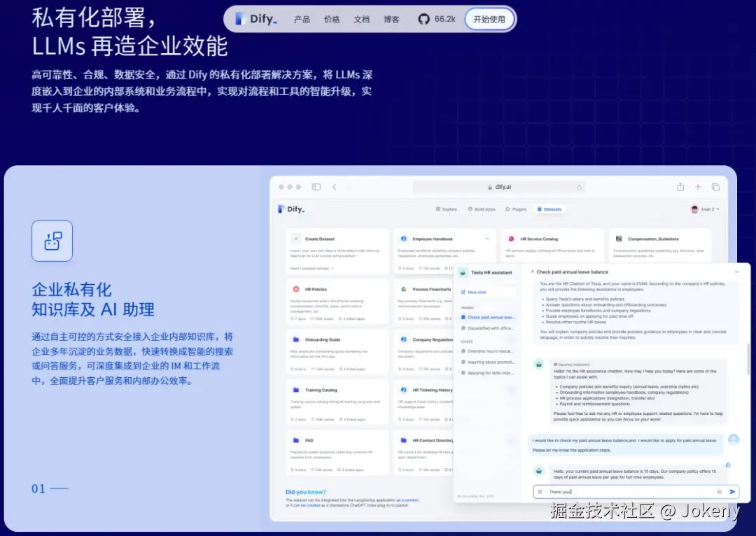Click the Company Regulation dataset icon
The height and width of the screenshot is (536, 756).
coord(404,340)
